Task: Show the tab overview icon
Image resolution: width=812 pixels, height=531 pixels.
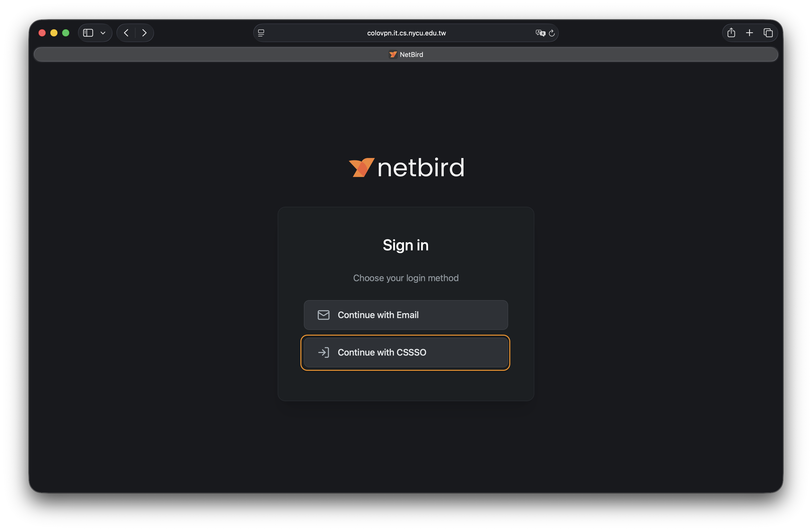Action: 768,33
